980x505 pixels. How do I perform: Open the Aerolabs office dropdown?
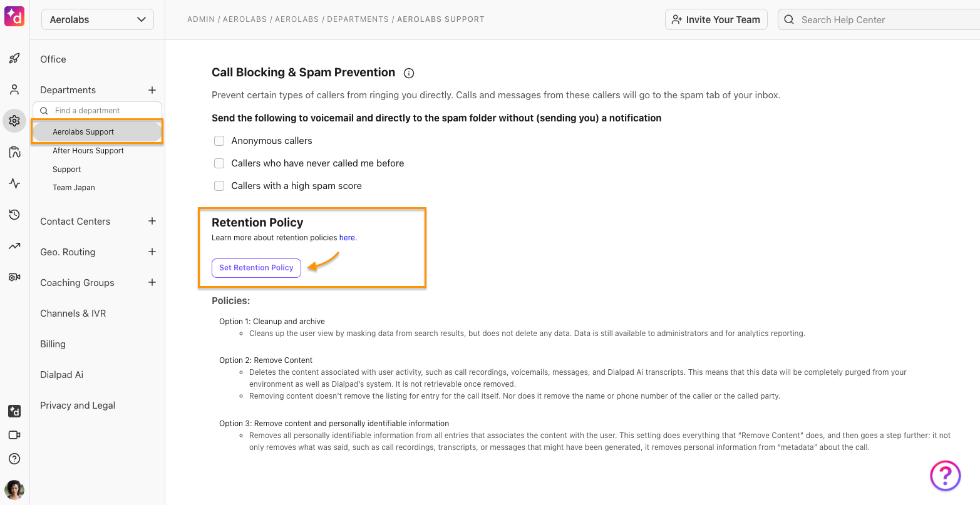pos(98,19)
